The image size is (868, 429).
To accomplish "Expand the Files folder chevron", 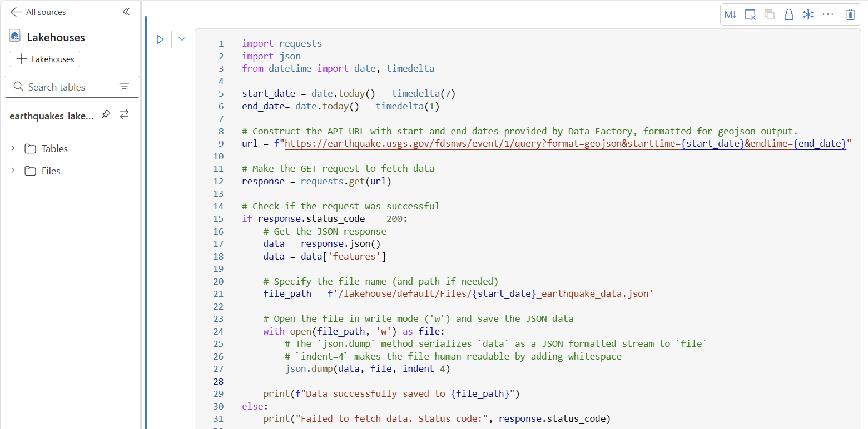I will click(13, 171).
